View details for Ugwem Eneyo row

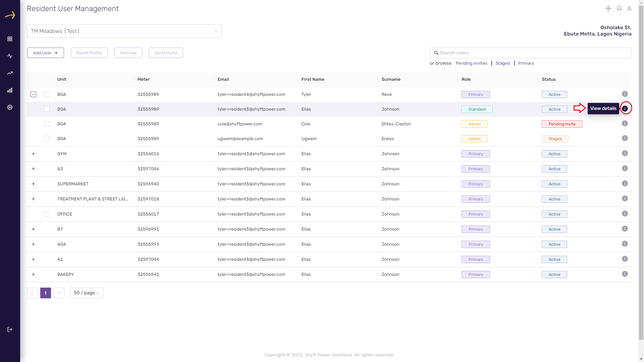point(625,138)
